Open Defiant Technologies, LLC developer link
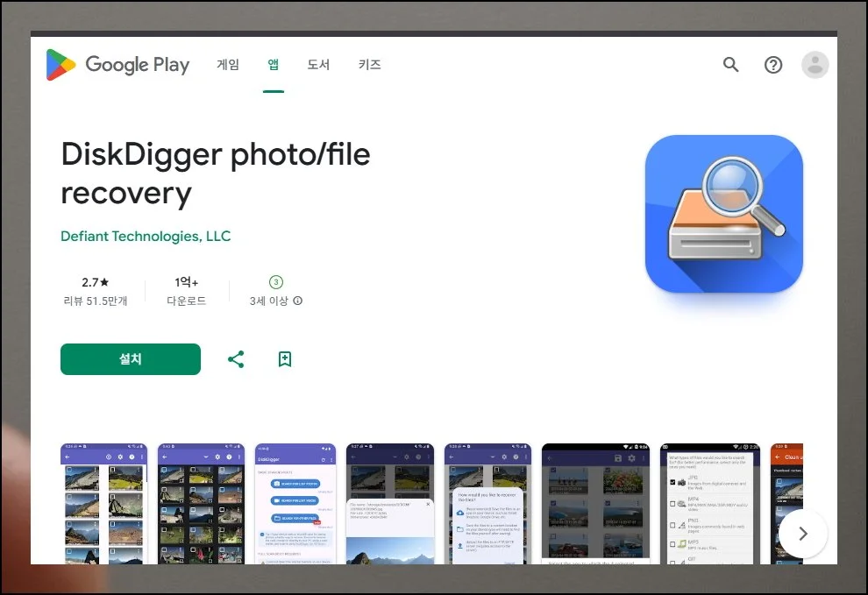 point(146,237)
